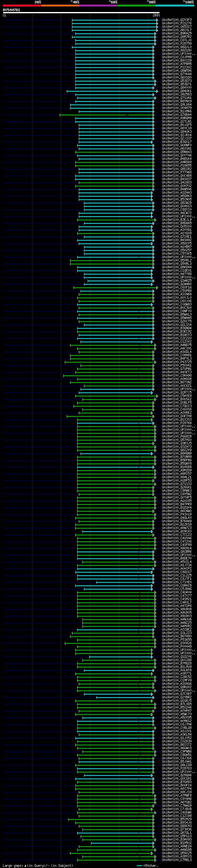Select the label UniRef100_Q84UK1

coord(177,91)
